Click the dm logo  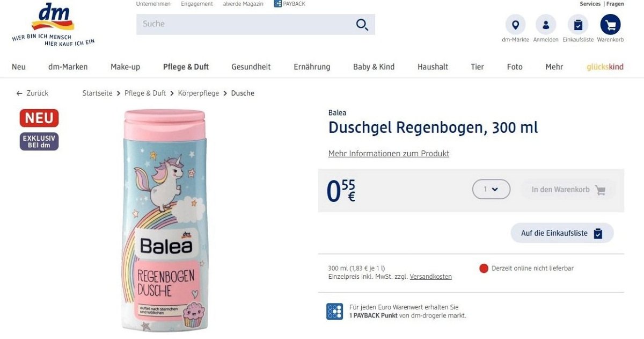tap(53, 24)
